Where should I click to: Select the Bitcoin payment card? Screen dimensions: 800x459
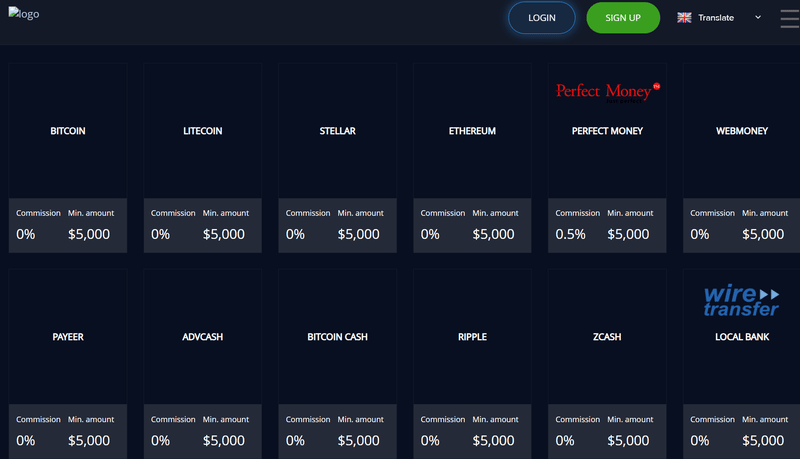pos(68,158)
